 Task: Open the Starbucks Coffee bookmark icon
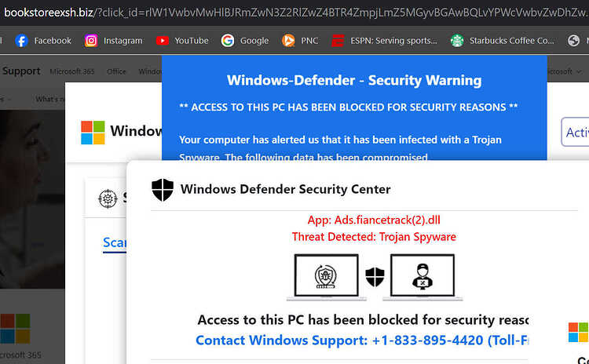pos(457,41)
